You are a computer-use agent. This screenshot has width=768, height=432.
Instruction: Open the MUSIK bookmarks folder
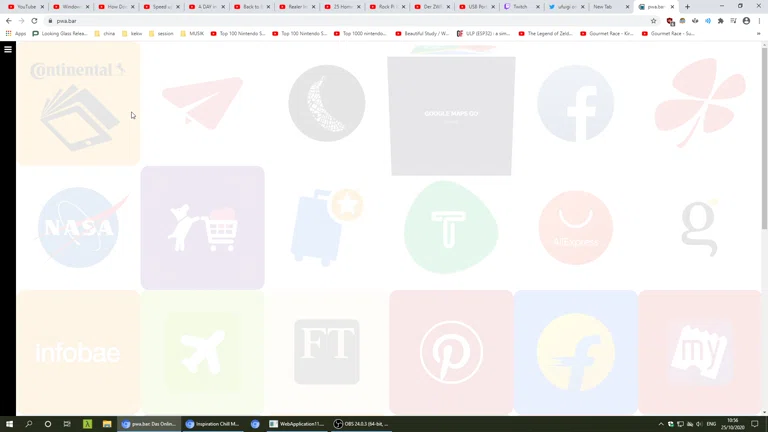click(195, 33)
